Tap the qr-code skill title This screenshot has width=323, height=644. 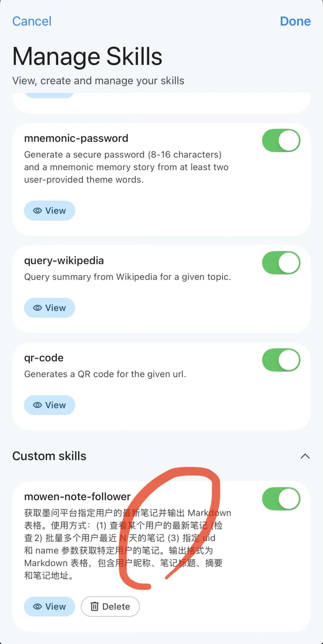pos(44,358)
